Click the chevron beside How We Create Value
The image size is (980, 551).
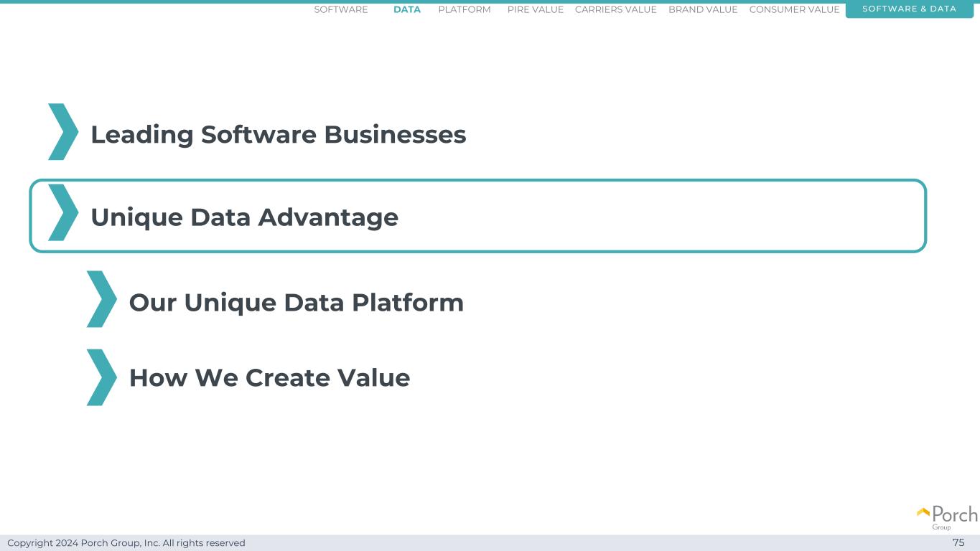coord(101,377)
